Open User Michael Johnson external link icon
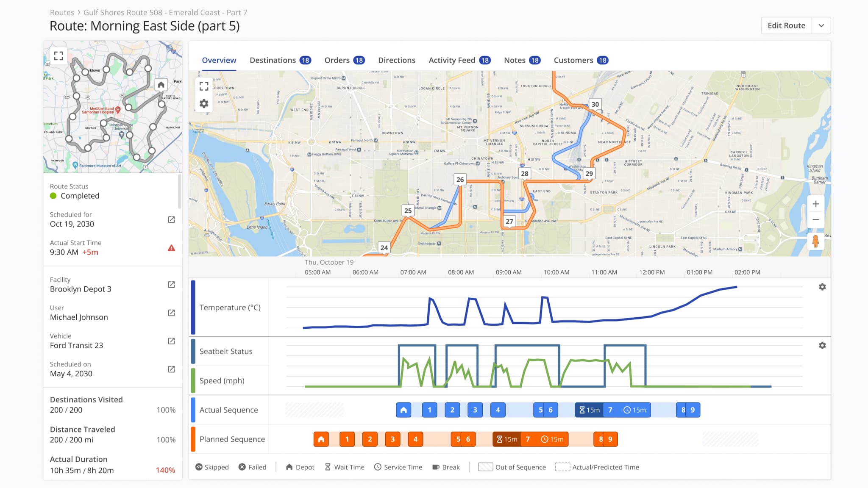 171,313
